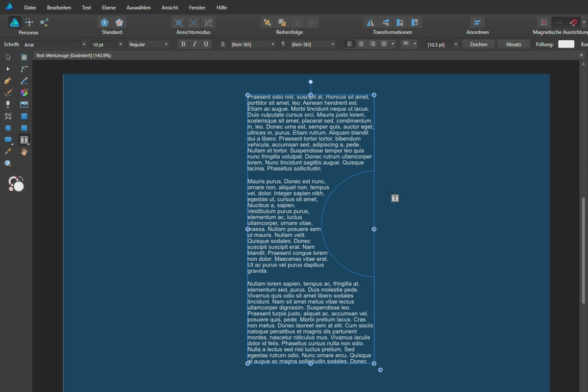This screenshot has width=588, height=392.
Task: Open the Datei menu
Action: [x=30, y=8]
